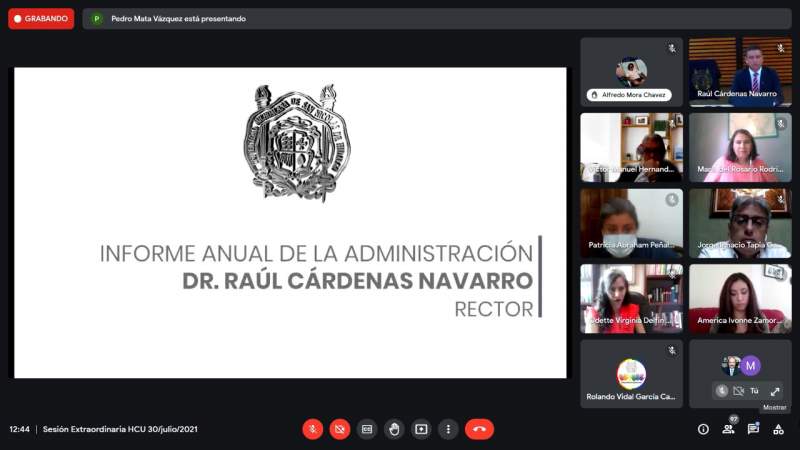This screenshot has height=450, width=800.
Task: Click the camera-off icon in the self-view tile
Action: click(x=738, y=391)
